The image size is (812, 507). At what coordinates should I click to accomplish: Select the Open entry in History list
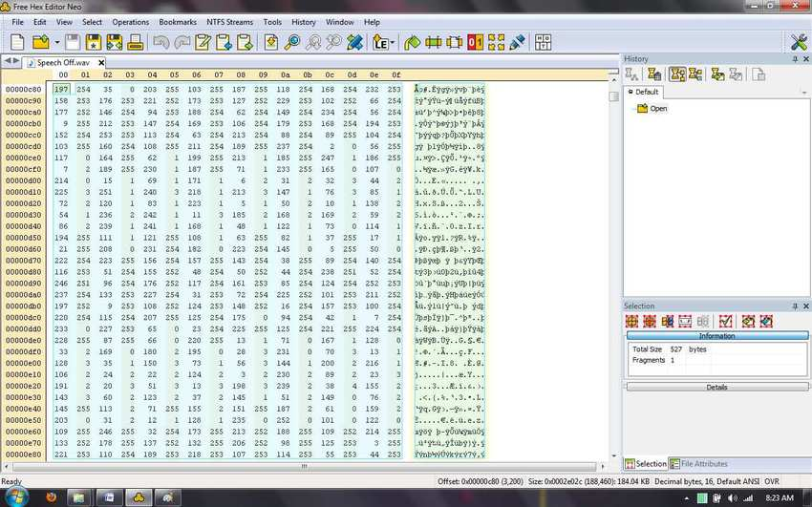(x=658, y=109)
